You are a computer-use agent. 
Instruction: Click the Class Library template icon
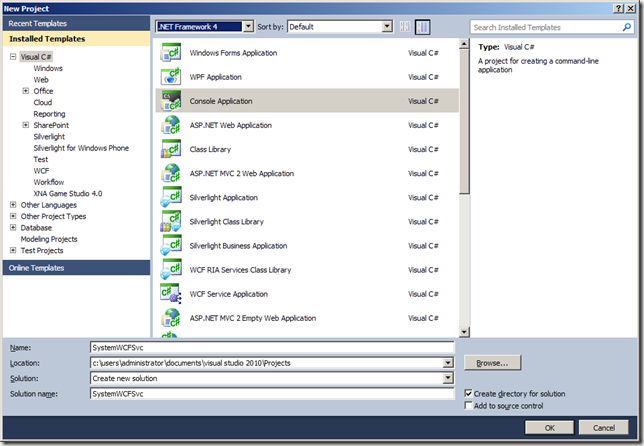click(x=171, y=149)
